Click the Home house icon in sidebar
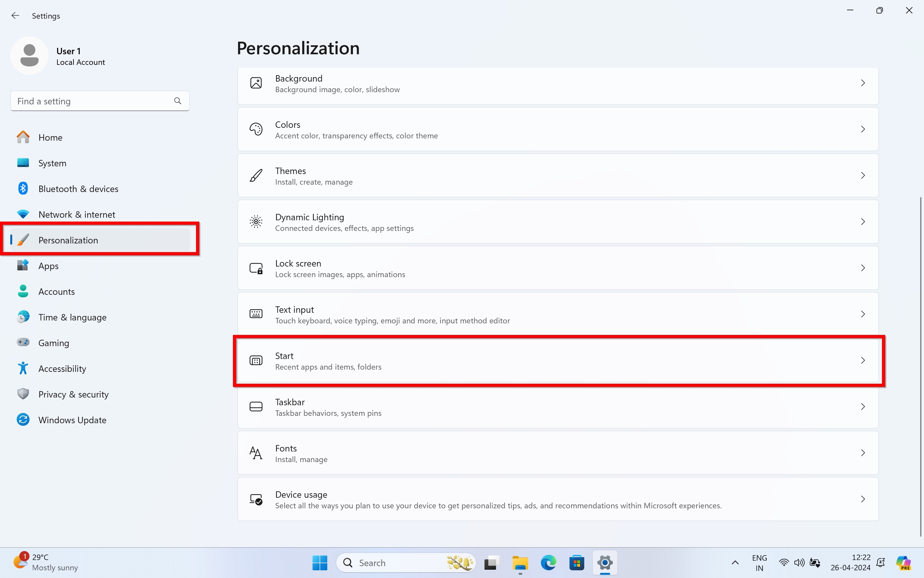This screenshot has width=924, height=578. 23,137
